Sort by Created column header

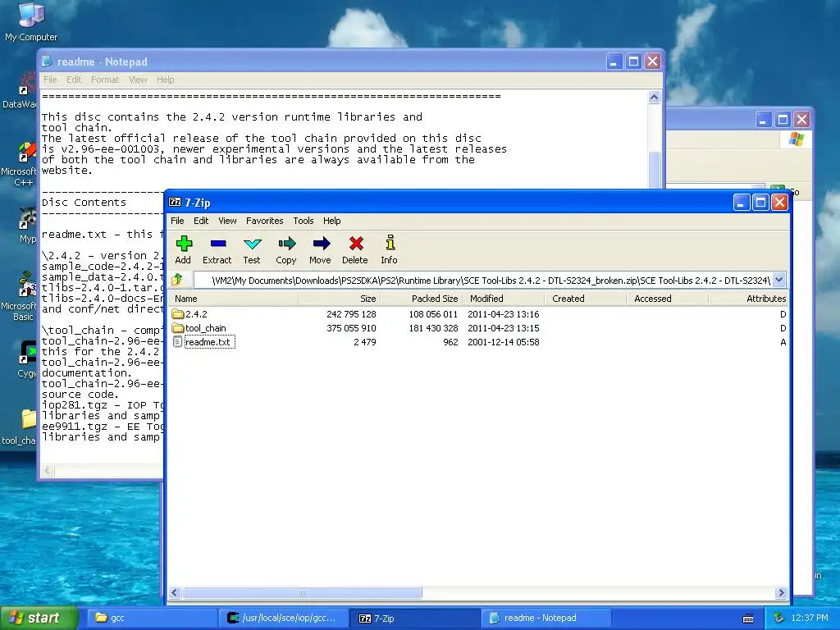[x=585, y=299]
